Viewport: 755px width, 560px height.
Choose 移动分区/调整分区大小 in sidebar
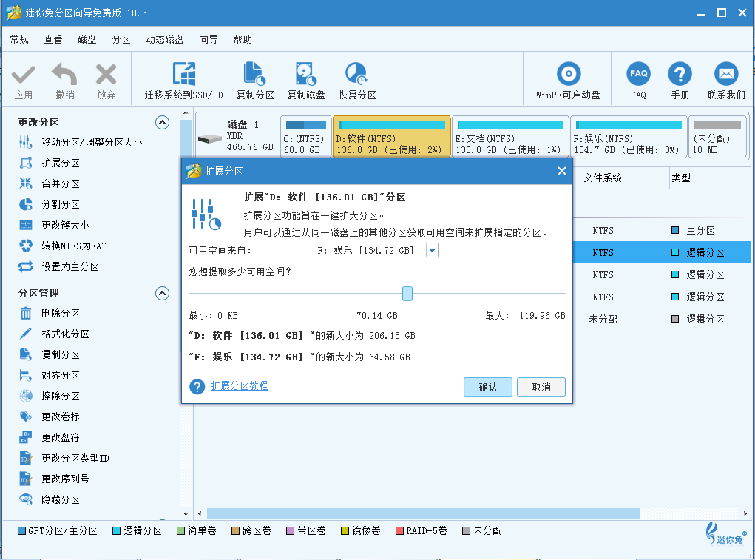80,142
